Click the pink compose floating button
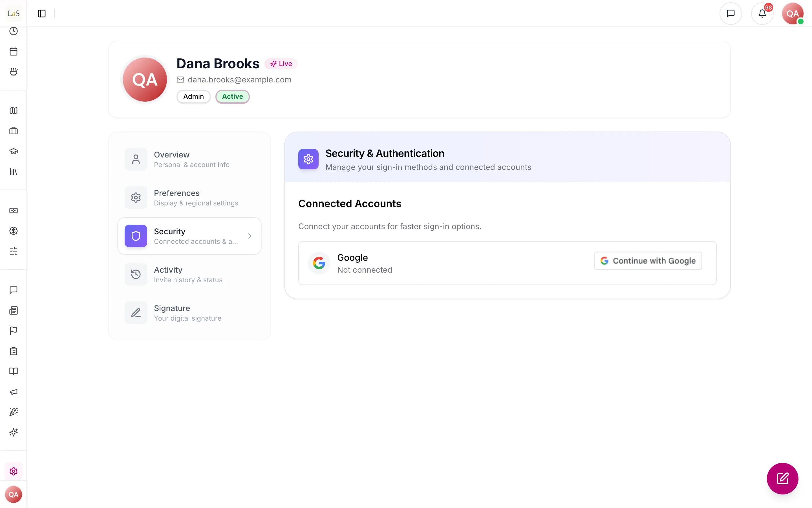 point(782,478)
